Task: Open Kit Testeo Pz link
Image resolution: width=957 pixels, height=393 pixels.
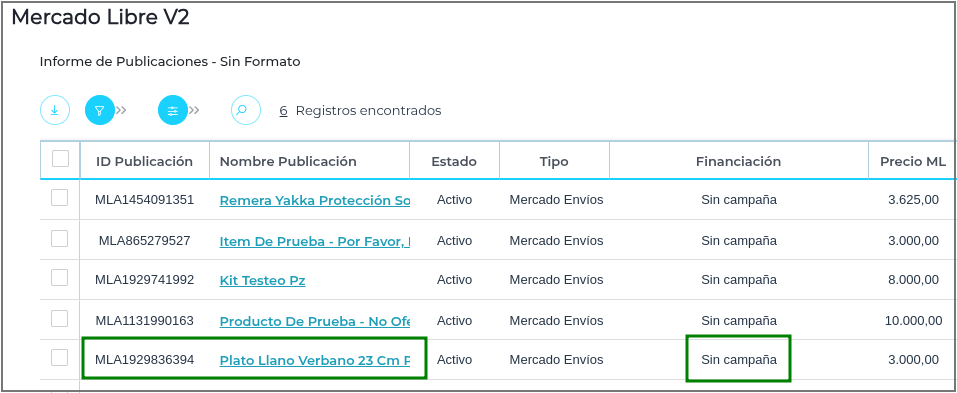Action: (262, 280)
